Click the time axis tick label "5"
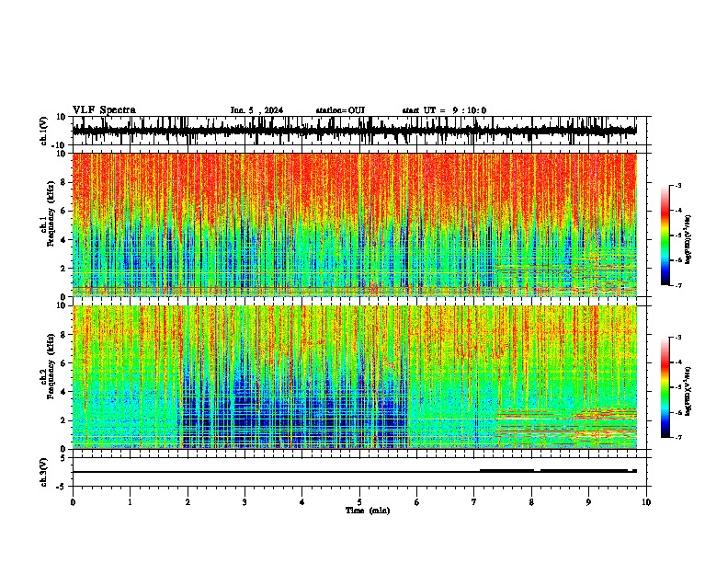The image size is (728, 563). (x=359, y=502)
